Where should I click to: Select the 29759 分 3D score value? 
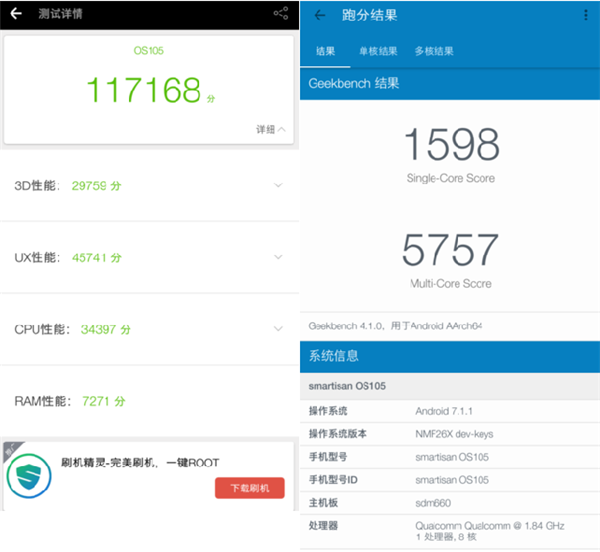click(x=96, y=186)
